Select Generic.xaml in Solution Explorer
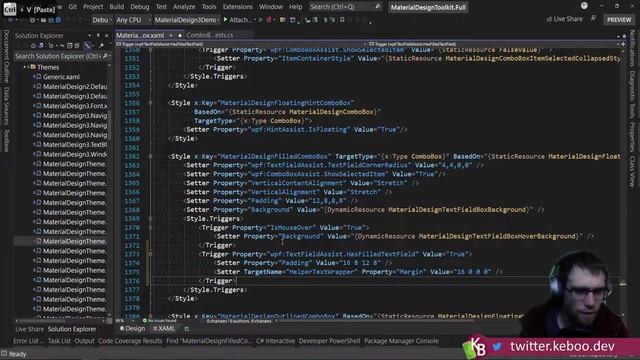This screenshot has height=360, width=640. click(x=61, y=77)
